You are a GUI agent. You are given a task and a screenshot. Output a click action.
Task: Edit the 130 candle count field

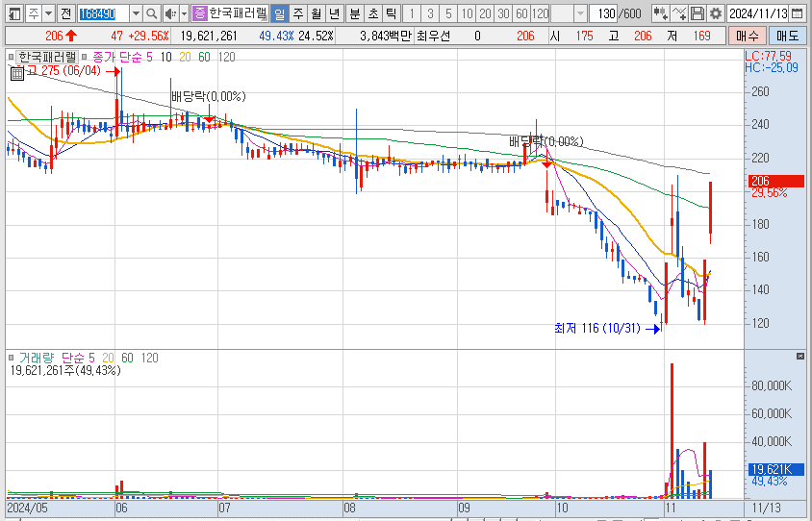pos(605,13)
